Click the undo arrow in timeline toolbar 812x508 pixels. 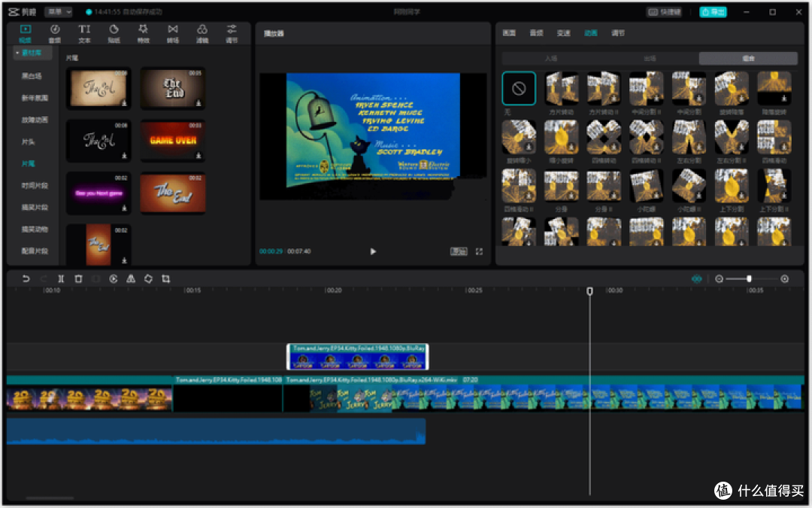[26, 279]
